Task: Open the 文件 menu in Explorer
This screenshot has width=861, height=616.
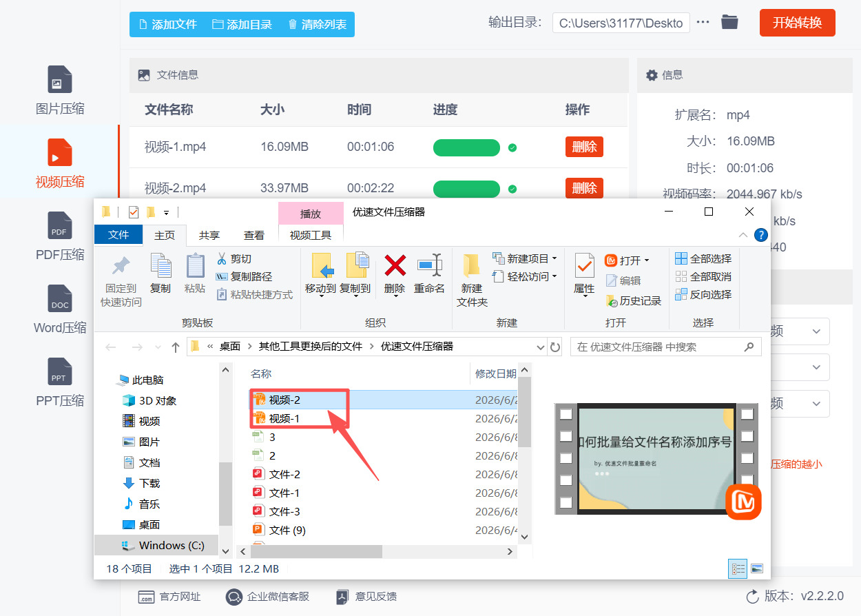Action: 118,235
